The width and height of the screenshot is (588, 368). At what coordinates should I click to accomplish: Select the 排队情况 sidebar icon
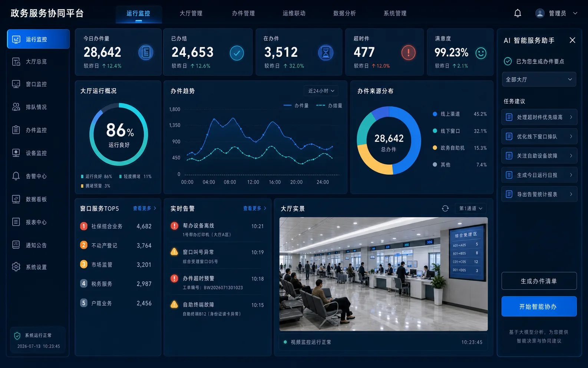point(16,107)
